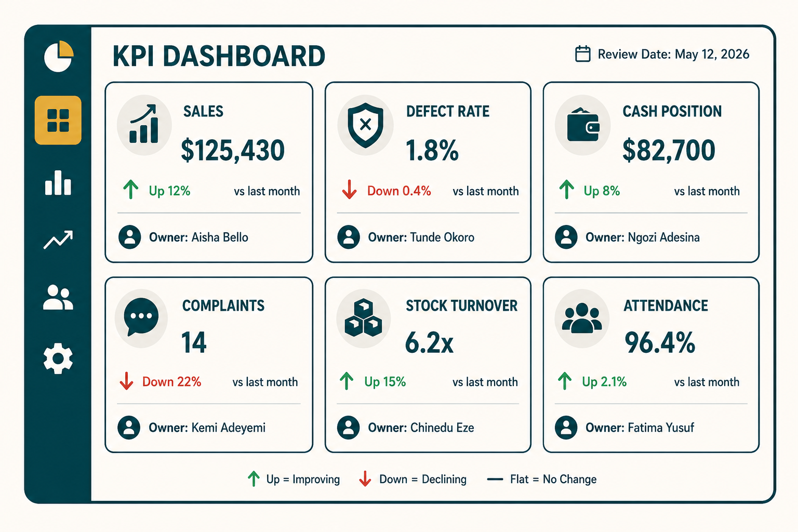Open the dashboard grid view in sidebar
Image resolution: width=798 pixels, height=532 pixels.
click(x=58, y=120)
